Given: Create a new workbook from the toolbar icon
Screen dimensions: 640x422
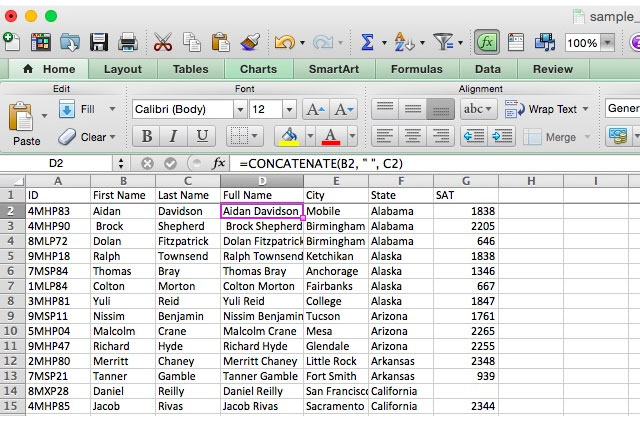Looking at the screenshot, I should 11,42.
